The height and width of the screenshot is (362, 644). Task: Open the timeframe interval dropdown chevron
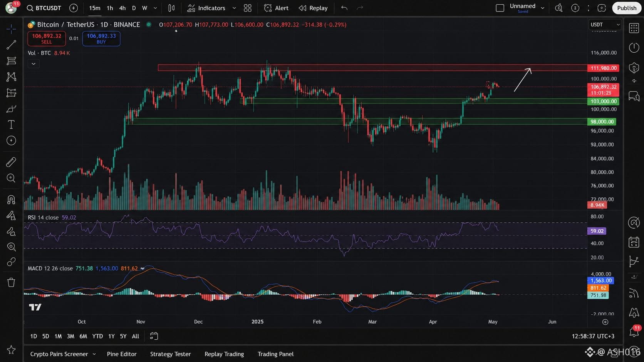[x=155, y=8]
